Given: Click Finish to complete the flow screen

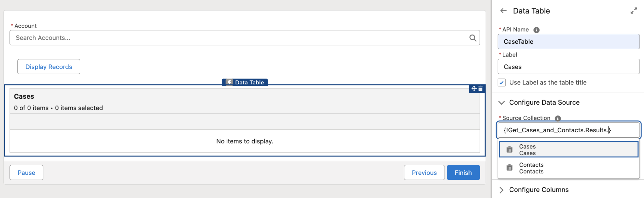Looking at the screenshot, I should click(x=463, y=172).
